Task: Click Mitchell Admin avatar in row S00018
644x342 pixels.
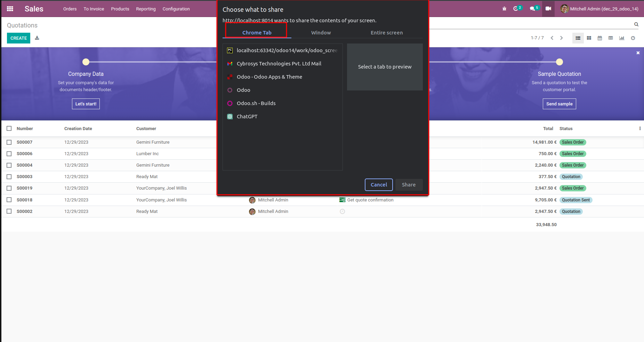Action: (252, 200)
